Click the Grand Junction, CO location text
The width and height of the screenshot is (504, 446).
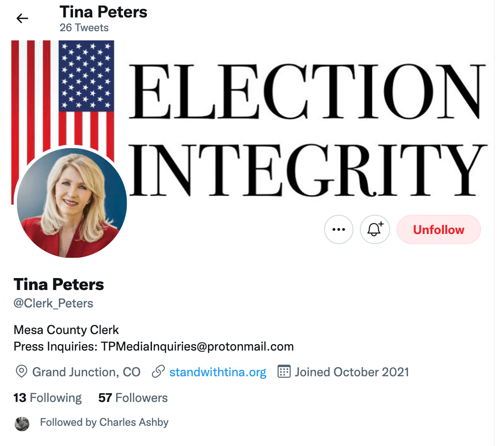pyautogui.click(x=86, y=372)
